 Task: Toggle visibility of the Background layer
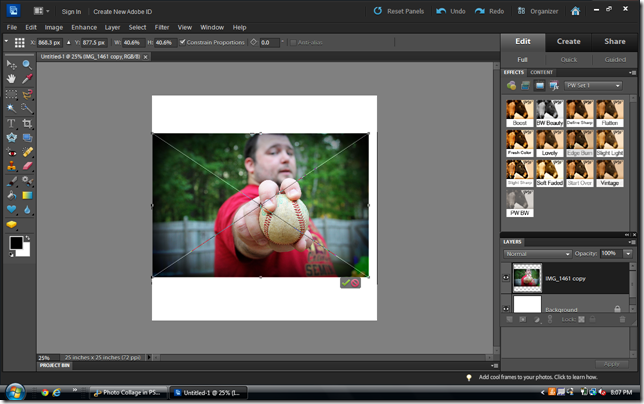pos(506,309)
